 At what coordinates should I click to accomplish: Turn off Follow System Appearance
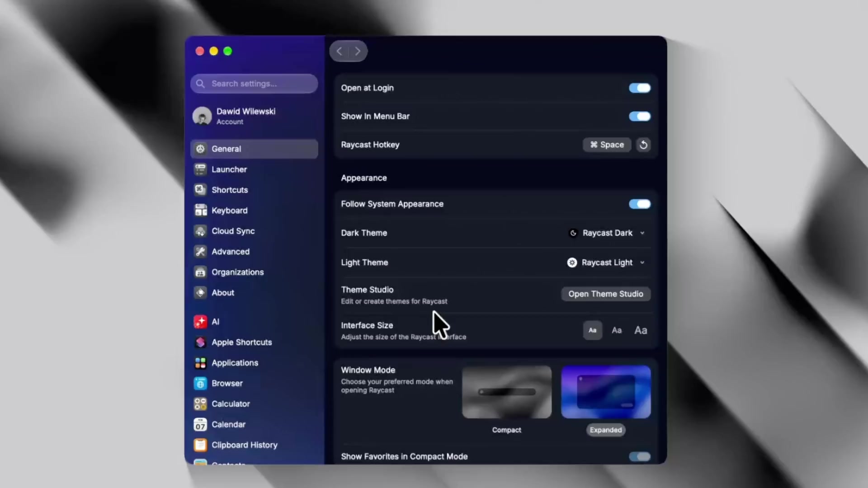click(x=640, y=204)
